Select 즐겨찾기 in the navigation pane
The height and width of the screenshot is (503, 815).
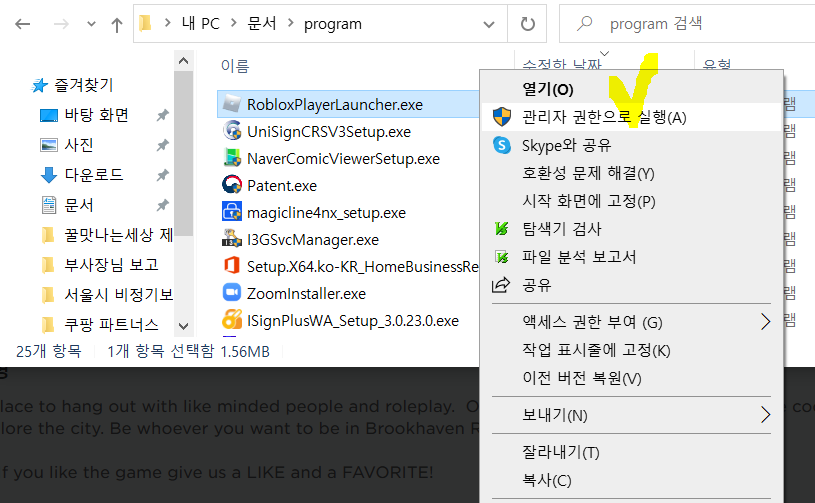pyautogui.click(x=83, y=85)
